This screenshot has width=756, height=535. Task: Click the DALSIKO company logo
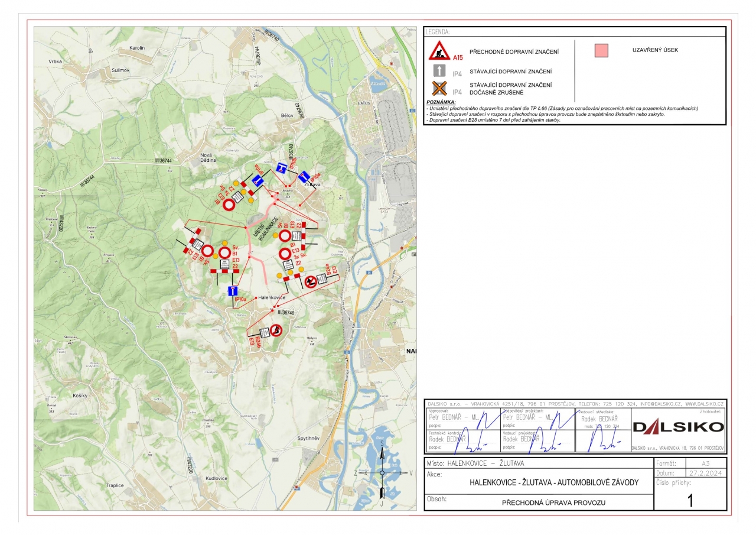[x=678, y=427]
